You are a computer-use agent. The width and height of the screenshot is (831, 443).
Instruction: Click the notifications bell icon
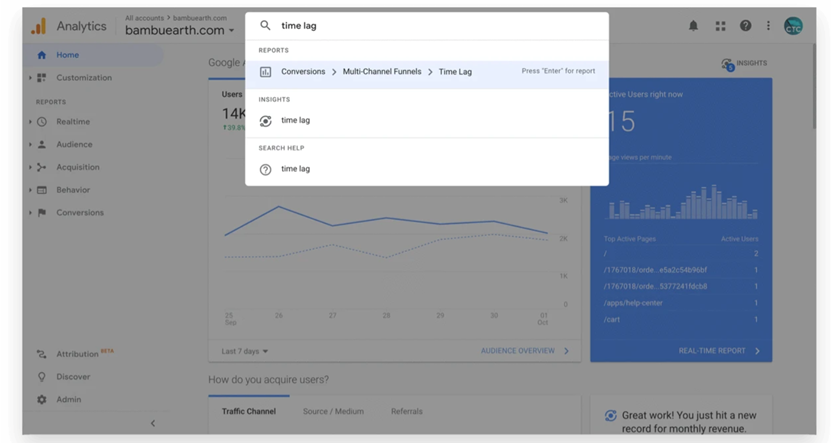[693, 26]
